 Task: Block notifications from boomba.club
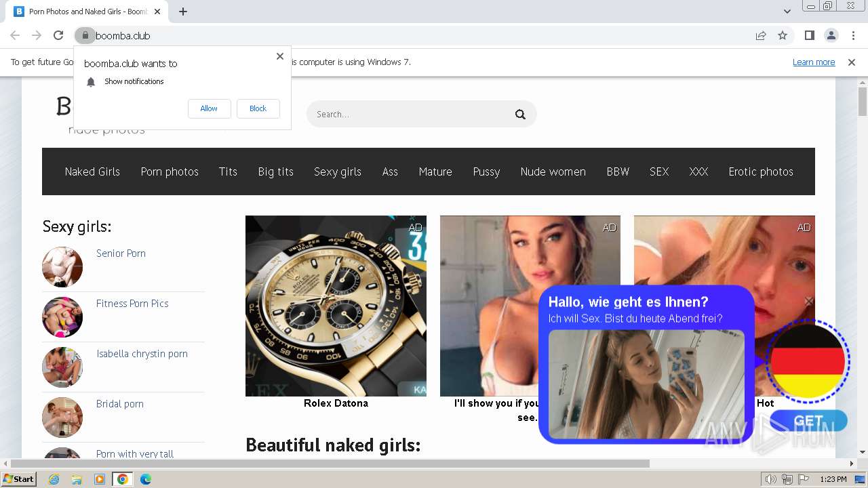pyautogui.click(x=258, y=108)
